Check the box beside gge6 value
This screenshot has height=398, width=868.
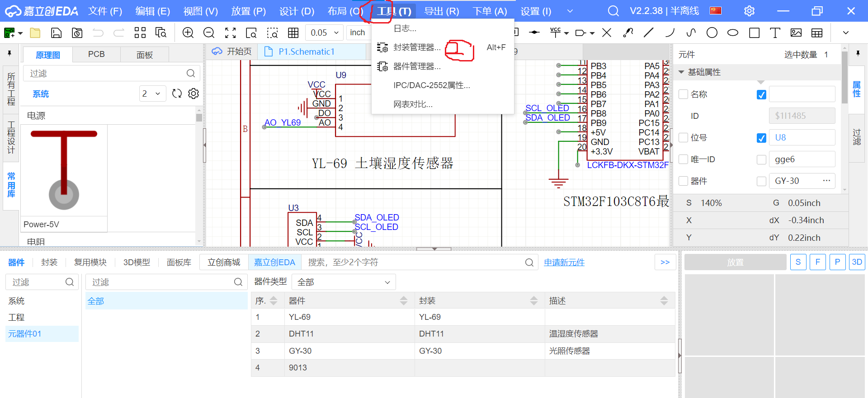[761, 159]
